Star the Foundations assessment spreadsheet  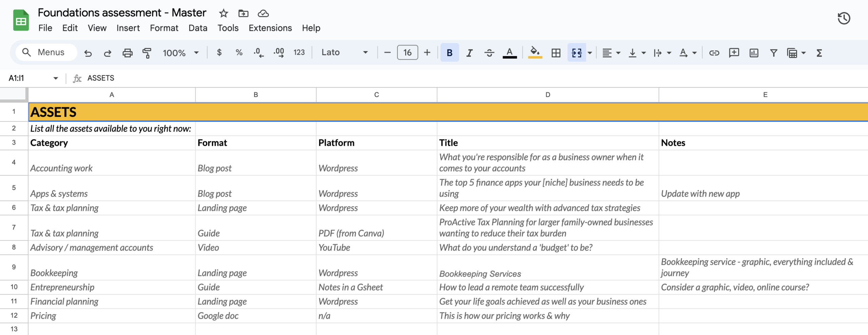223,13
